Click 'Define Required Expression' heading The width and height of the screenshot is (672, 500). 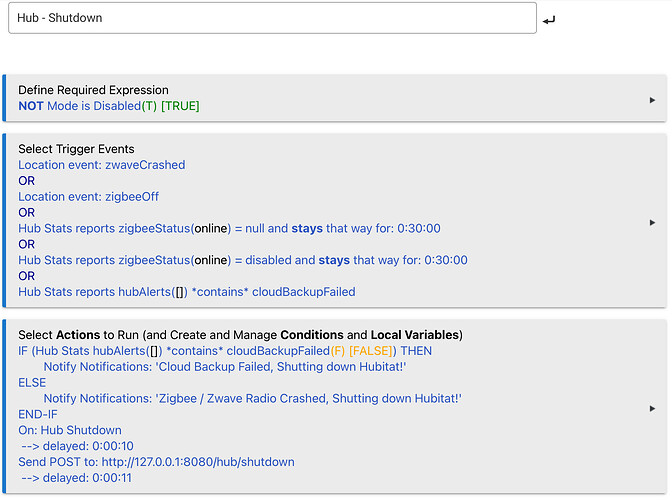click(93, 90)
